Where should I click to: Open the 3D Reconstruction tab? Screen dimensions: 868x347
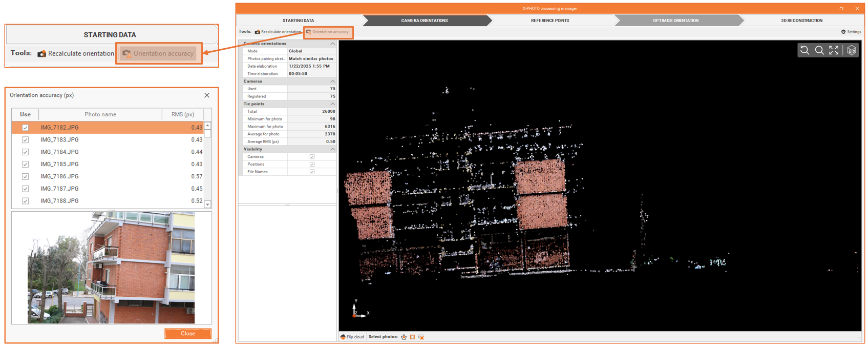[801, 21]
